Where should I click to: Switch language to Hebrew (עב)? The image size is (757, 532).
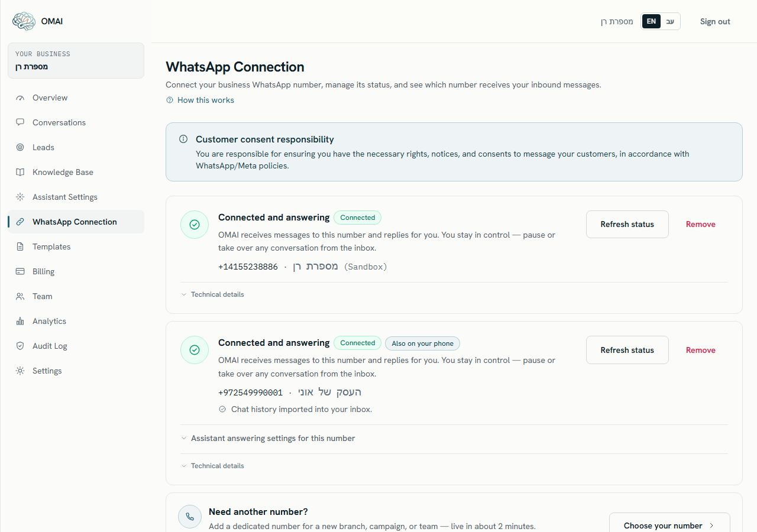pos(670,21)
